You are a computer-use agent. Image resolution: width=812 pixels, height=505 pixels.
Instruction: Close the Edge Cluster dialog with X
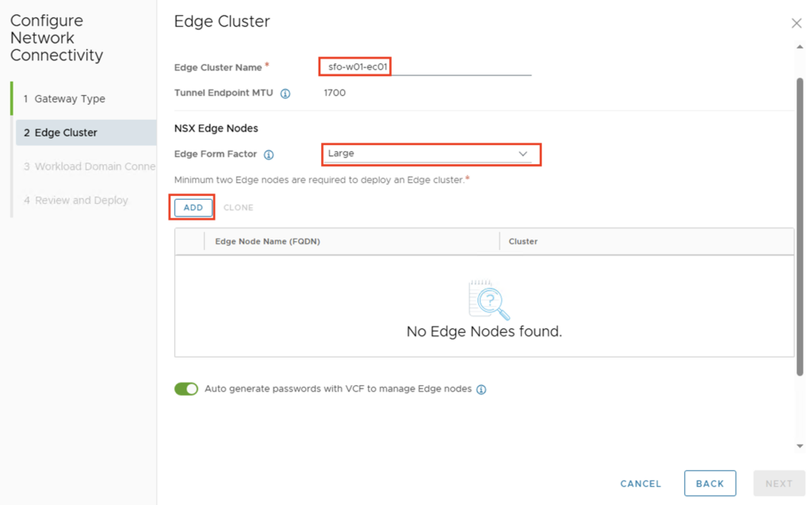click(796, 24)
